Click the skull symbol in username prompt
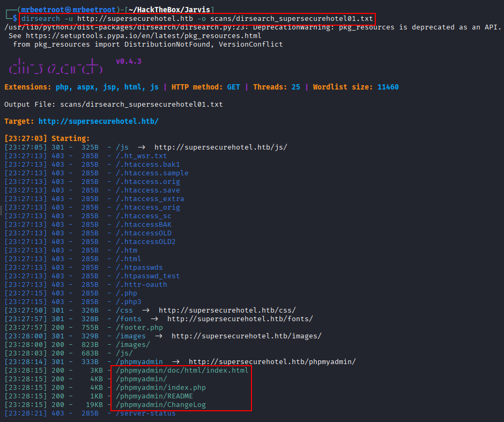Screen dimensions: 504x422 tap(68, 10)
